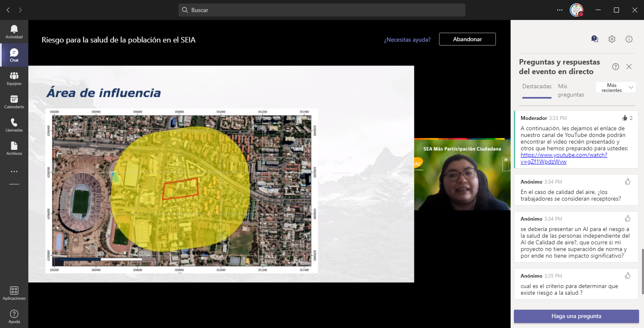This screenshot has width=644, height=328.
Task: Like the question about air quality workers
Action: pyautogui.click(x=628, y=181)
